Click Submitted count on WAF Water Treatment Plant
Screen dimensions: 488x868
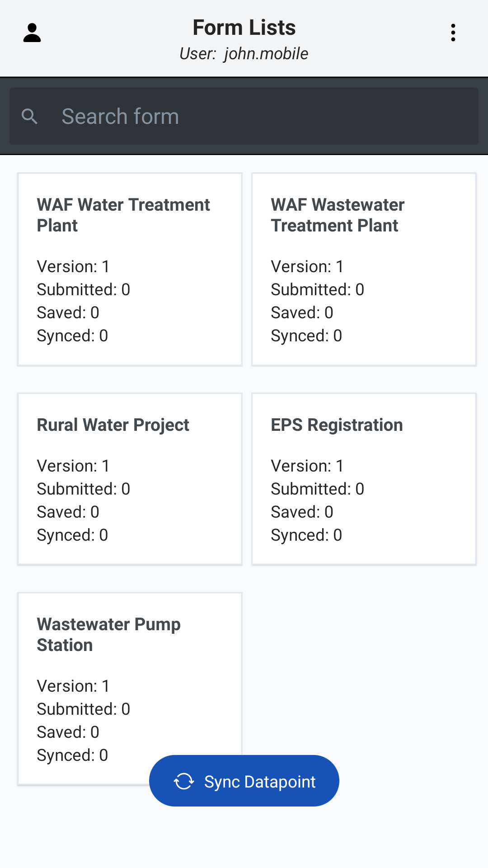tap(84, 290)
